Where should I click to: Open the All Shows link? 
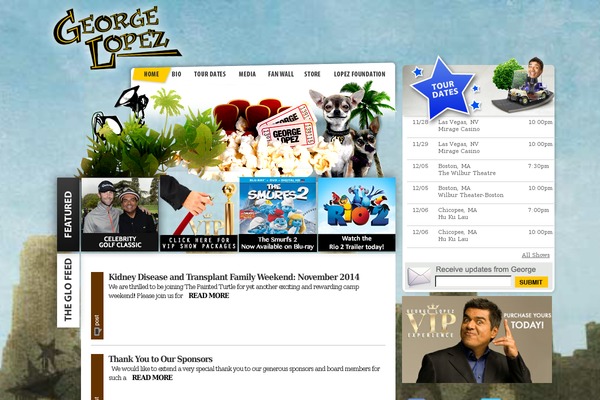535,255
